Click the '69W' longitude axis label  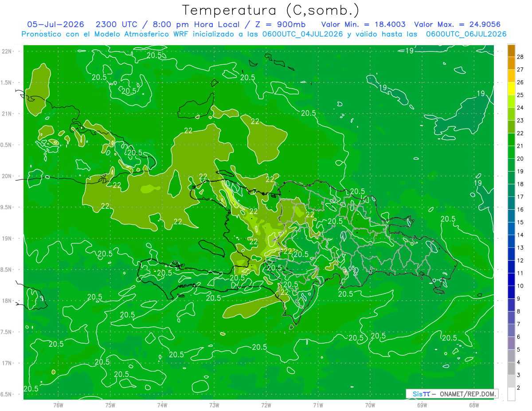point(422,405)
